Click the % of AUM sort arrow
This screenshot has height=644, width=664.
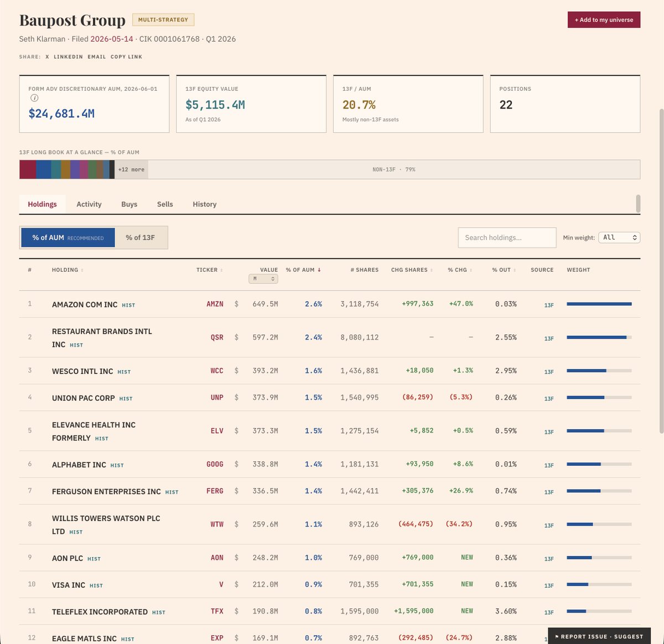click(x=319, y=270)
